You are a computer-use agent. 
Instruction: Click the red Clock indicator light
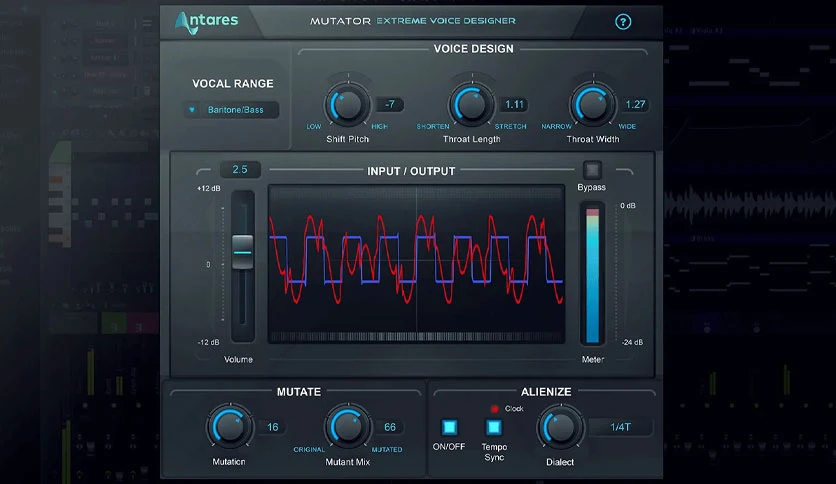(494, 409)
